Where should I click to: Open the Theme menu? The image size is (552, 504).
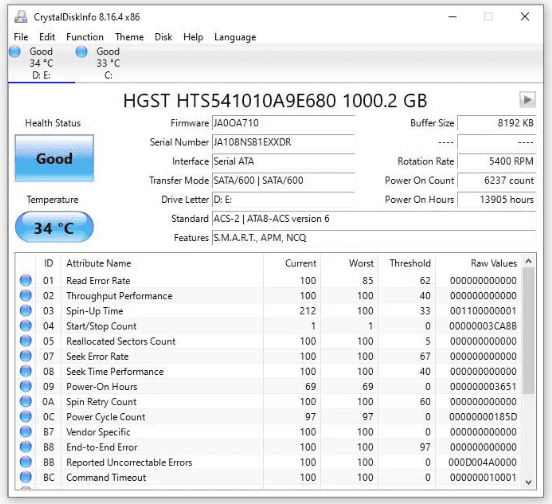pyautogui.click(x=129, y=37)
